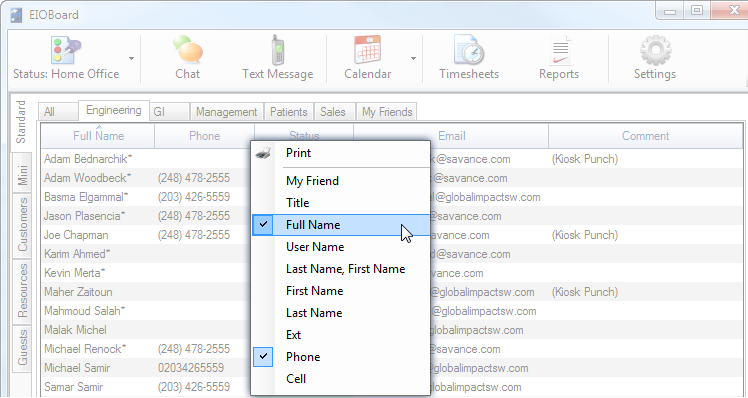Select Jason Plasencia in the list
Screen dimensions: 748x398
[84, 216]
